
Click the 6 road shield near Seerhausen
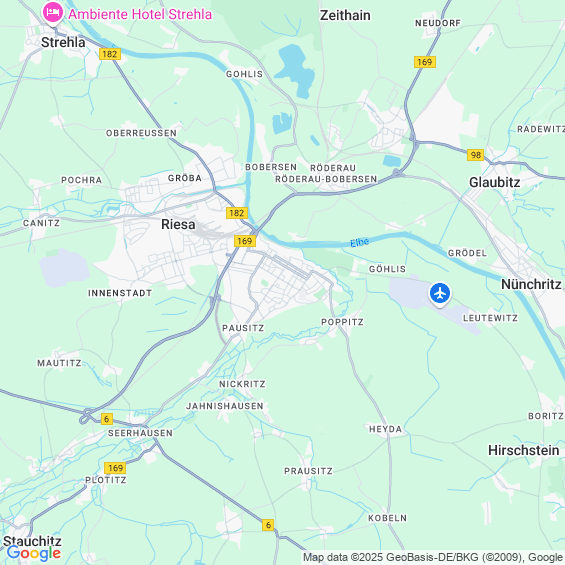(106, 419)
